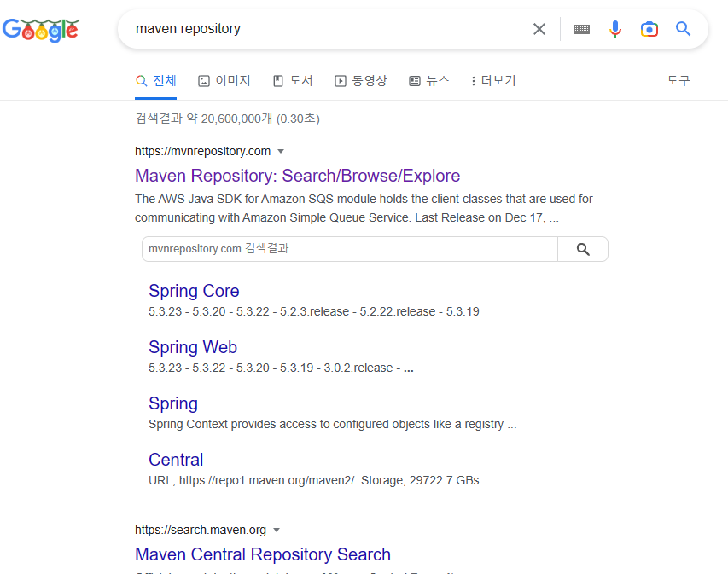Submit search with the blue magnifier

click(x=683, y=29)
